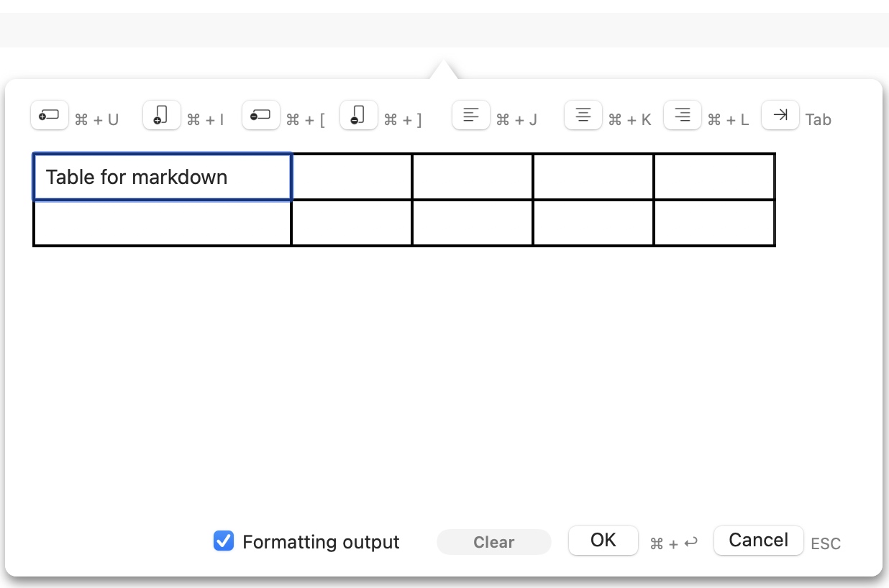Viewport: 889px width, 588px height.
Task: Click the last cell in first row
Action: click(x=714, y=177)
